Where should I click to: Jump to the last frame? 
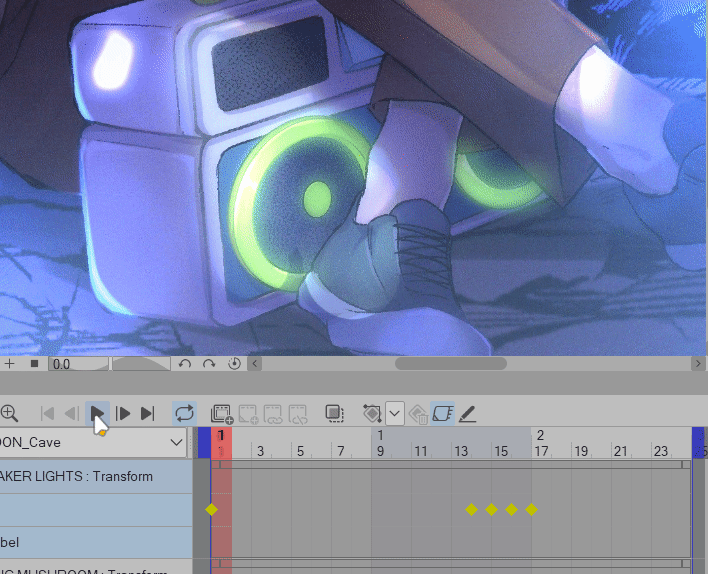(x=148, y=413)
